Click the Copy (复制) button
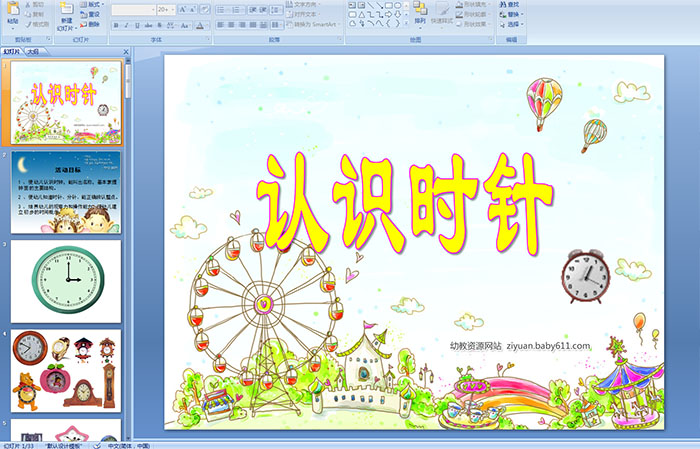The image size is (700, 449). (34, 14)
